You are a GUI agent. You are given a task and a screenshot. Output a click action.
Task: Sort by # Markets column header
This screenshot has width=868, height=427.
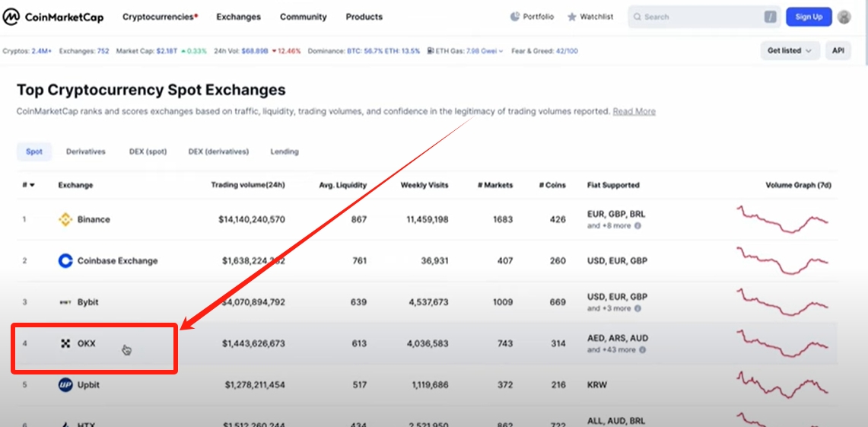[495, 185]
